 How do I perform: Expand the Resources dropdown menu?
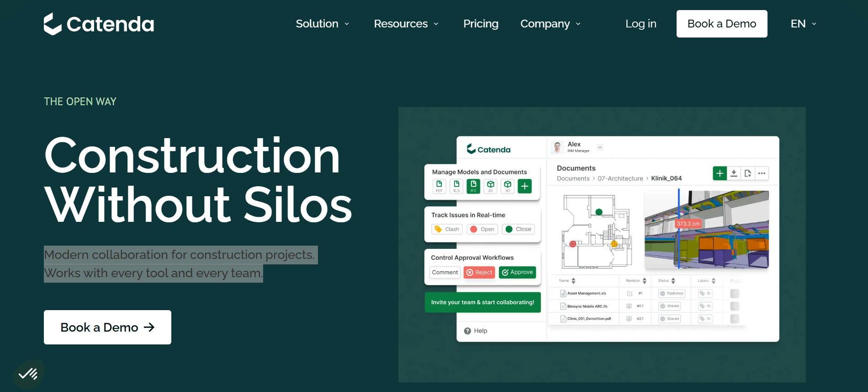point(406,24)
